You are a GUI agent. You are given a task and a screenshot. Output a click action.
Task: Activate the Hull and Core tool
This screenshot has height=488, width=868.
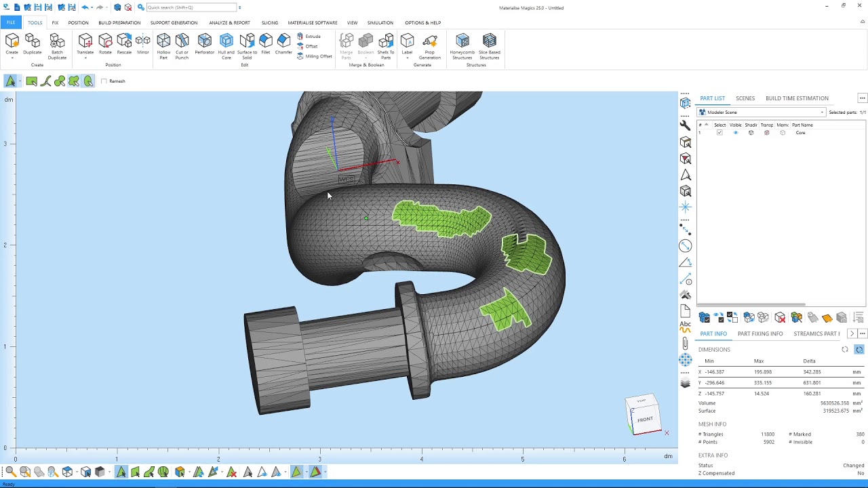point(226,46)
